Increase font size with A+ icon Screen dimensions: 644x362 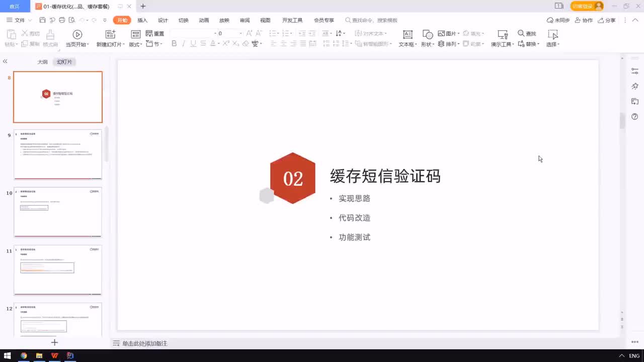(250, 33)
